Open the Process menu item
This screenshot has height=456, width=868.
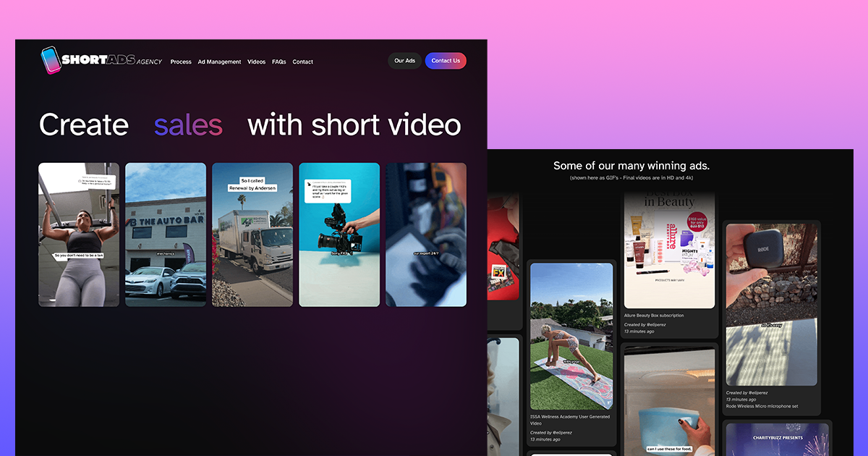tap(181, 62)
